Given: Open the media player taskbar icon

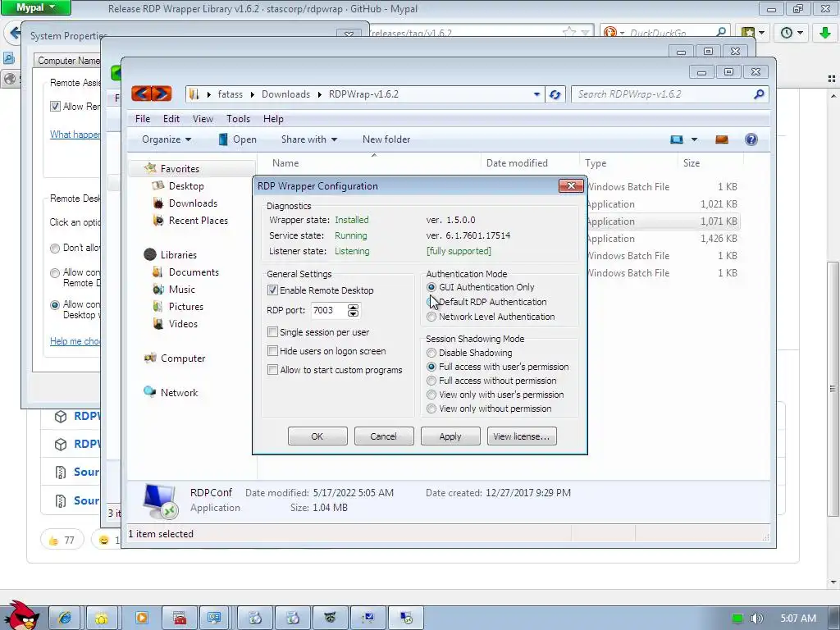Looking at the screenshot, I should 142,618.
